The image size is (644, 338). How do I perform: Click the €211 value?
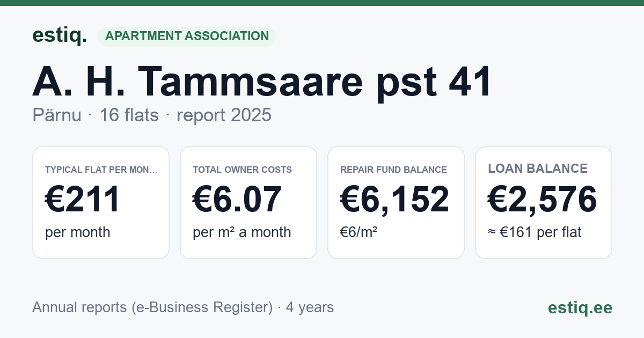tap(83, 200)
